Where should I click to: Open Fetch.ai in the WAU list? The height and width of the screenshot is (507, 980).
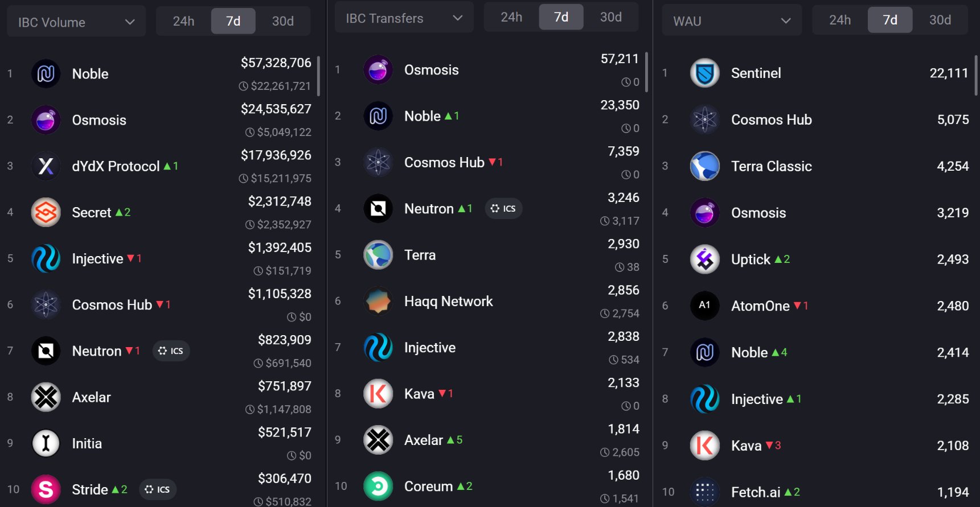[x=755, y=492]
